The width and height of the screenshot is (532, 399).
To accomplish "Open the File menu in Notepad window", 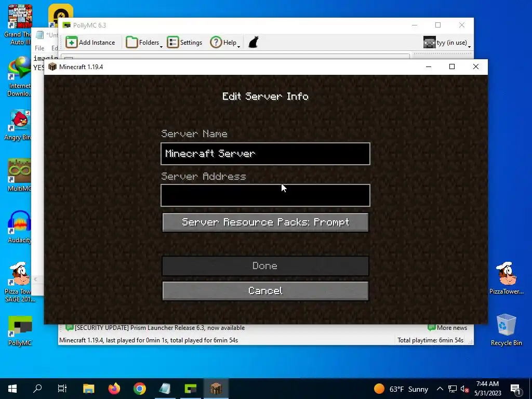I will (39, 48).
